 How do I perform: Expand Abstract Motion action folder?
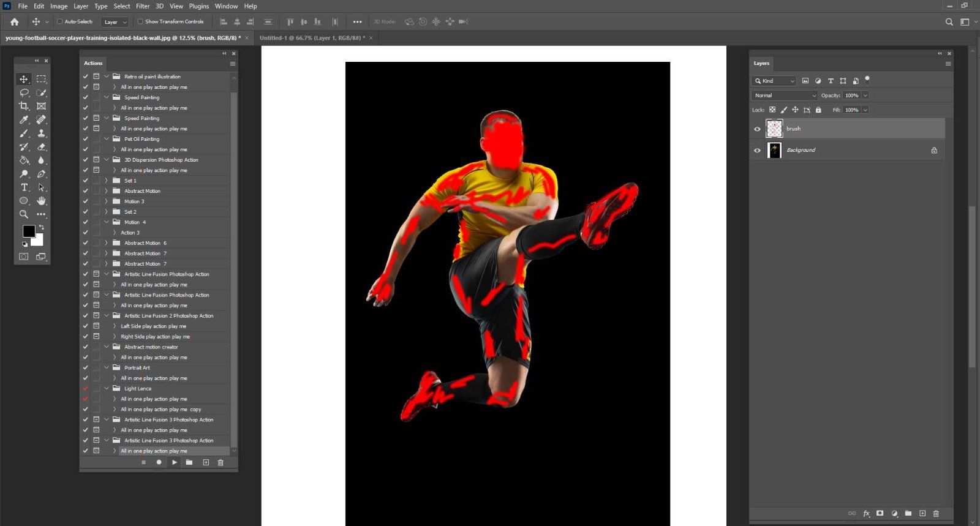tap(107, 191)
